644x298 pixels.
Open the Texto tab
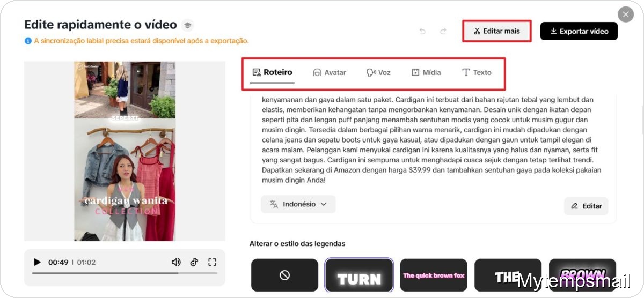click(477, 72)
